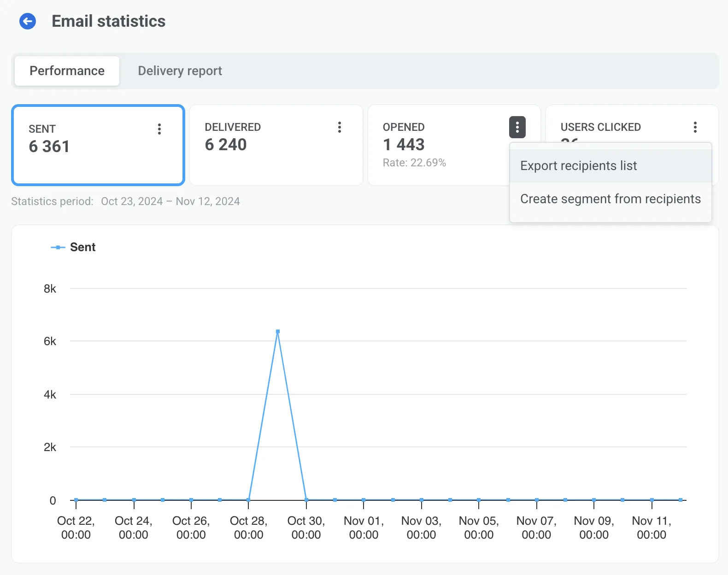Click the Nov 11 data point on chart
Image resolution: width=728 pixels, height=575 pixels.
click(x=652, y=500)
